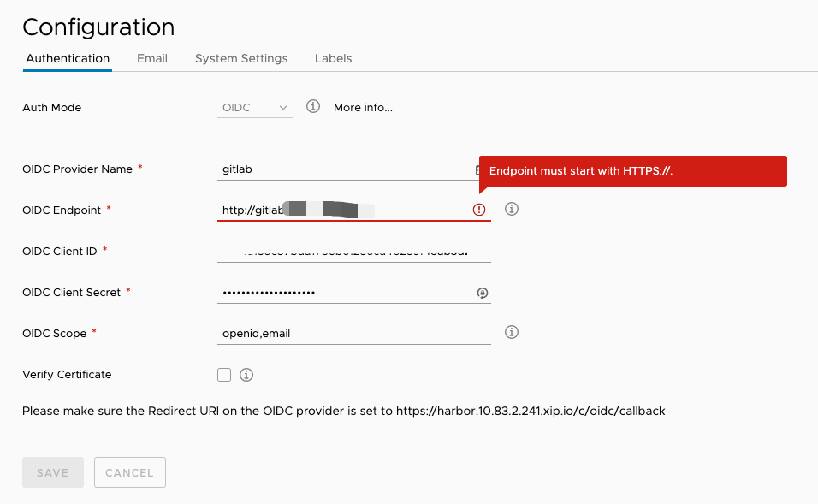
Task: Click the Configuration page heading
Action: click(x=98, y=27)
